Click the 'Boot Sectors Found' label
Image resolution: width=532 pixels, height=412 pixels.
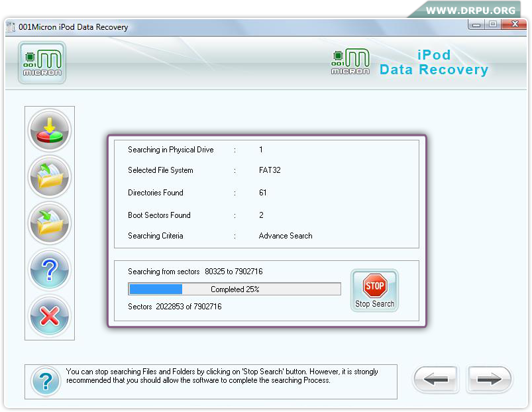159,215
